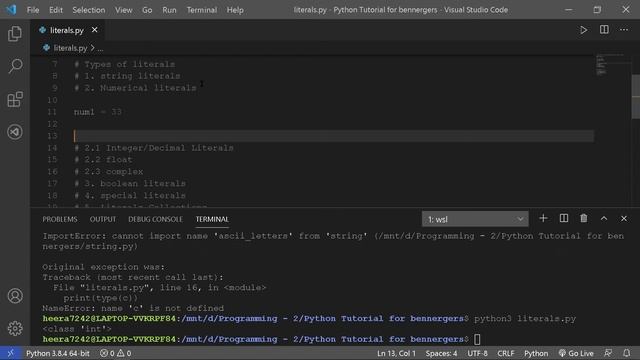Switch to the DEBUG CONSOLE panel tab

(156, 219)
